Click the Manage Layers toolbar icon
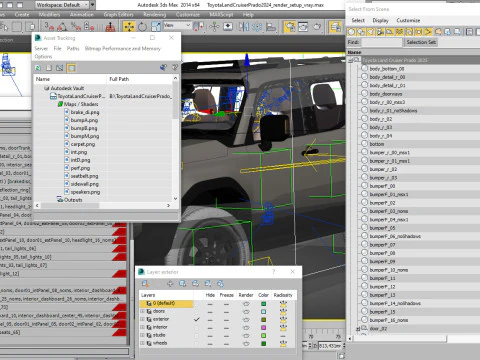Image resolution: width=480 pixels, height=360 pixels. (x=335, y=26)
